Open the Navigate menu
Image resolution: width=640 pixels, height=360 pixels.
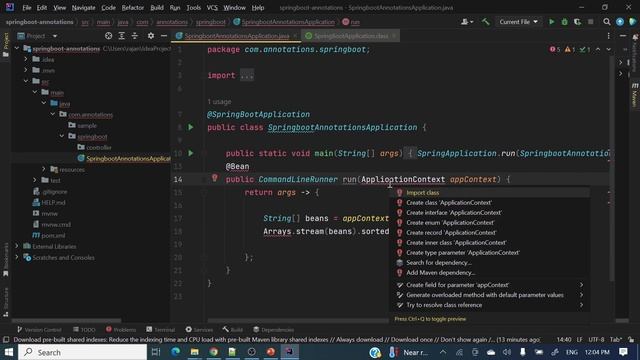coord(83,7)
